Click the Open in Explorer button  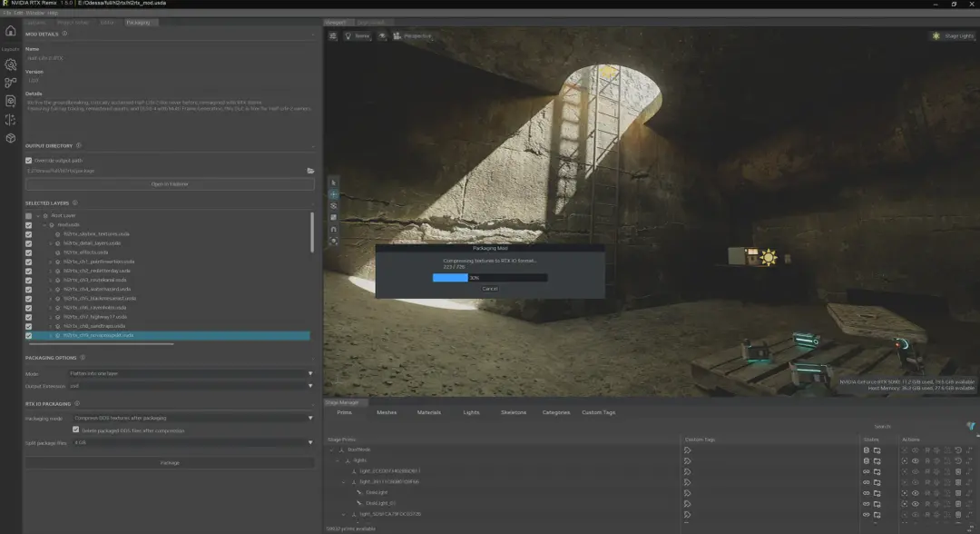point(170,184)
